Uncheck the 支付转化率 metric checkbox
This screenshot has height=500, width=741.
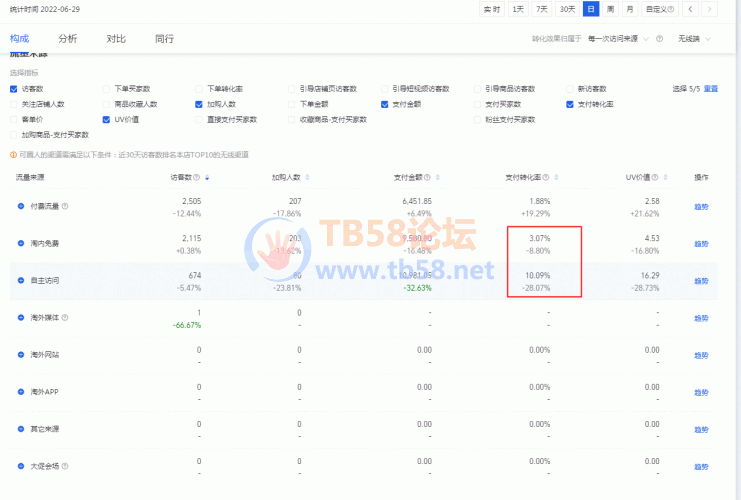click(x=570, y=104)
